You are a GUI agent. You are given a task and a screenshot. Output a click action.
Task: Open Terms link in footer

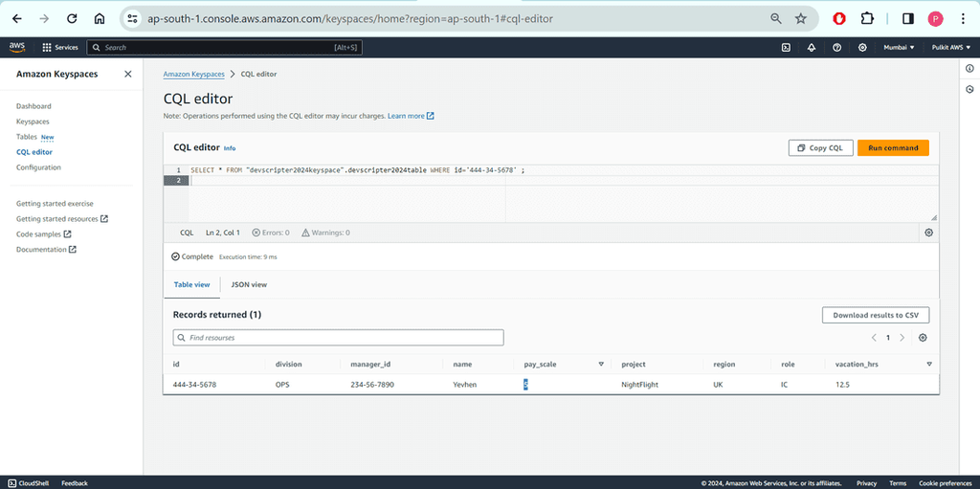click(898, 482)
